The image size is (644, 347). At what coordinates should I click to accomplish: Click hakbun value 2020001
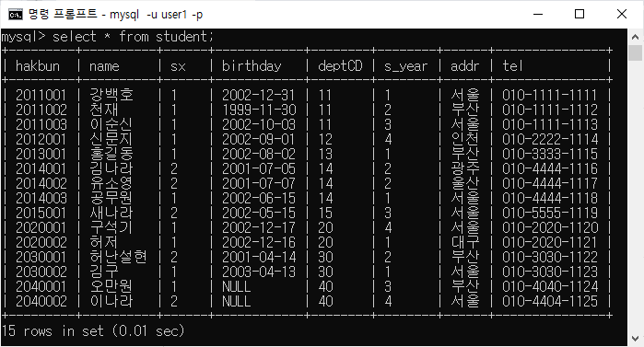coord(41,228)
